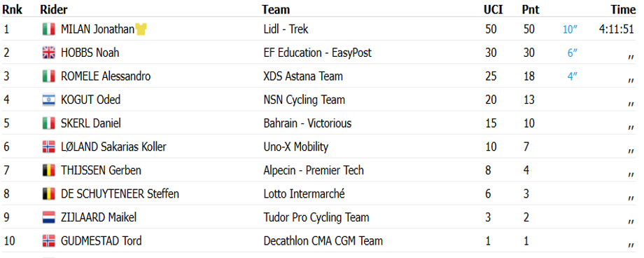644x258 pixels.
Task: Open the Tudor Pro Cycling Team link
Action: point(316,217)
